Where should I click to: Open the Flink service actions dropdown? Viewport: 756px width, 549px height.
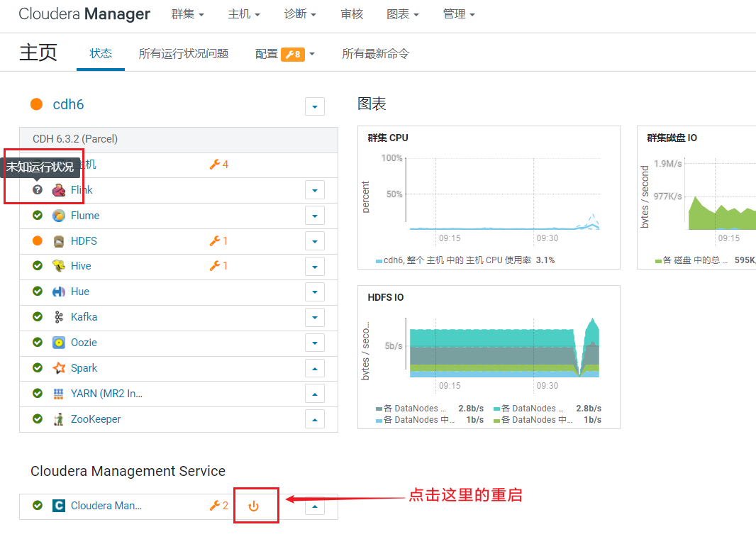coord(315,190)
